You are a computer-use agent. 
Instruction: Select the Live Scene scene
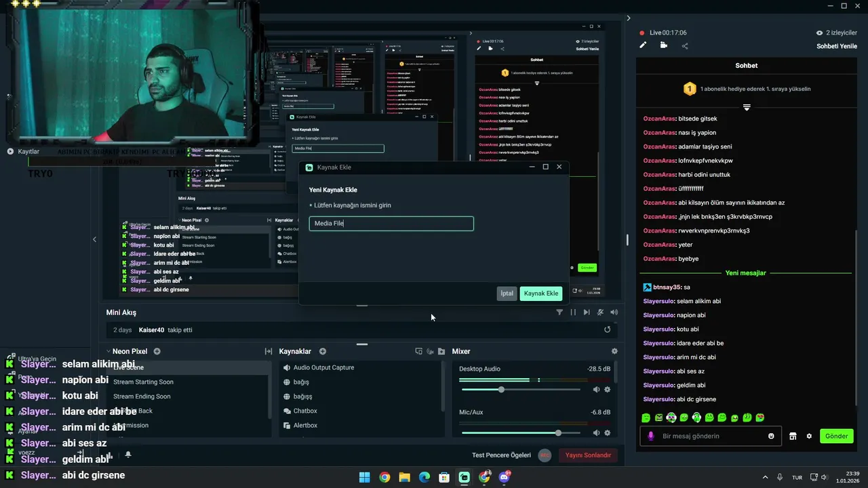click(x=187, y=367)
